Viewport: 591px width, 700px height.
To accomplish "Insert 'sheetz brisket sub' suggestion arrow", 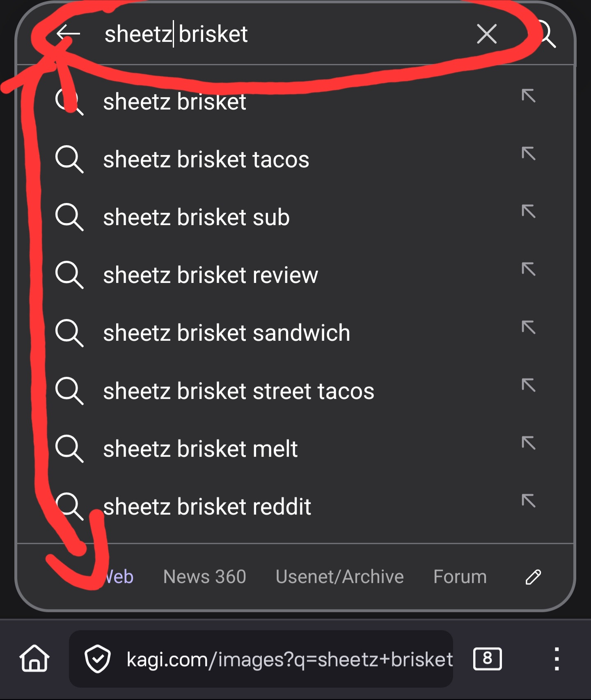I will point(528,212).
